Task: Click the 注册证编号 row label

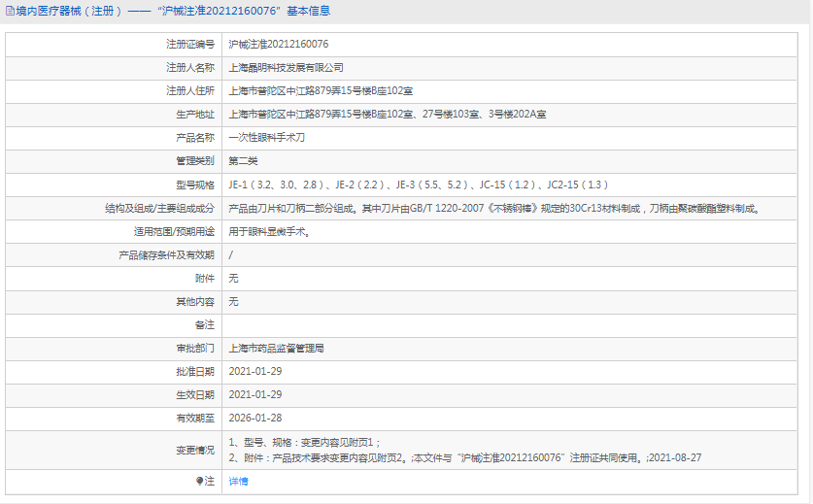Action: [189, 45]
